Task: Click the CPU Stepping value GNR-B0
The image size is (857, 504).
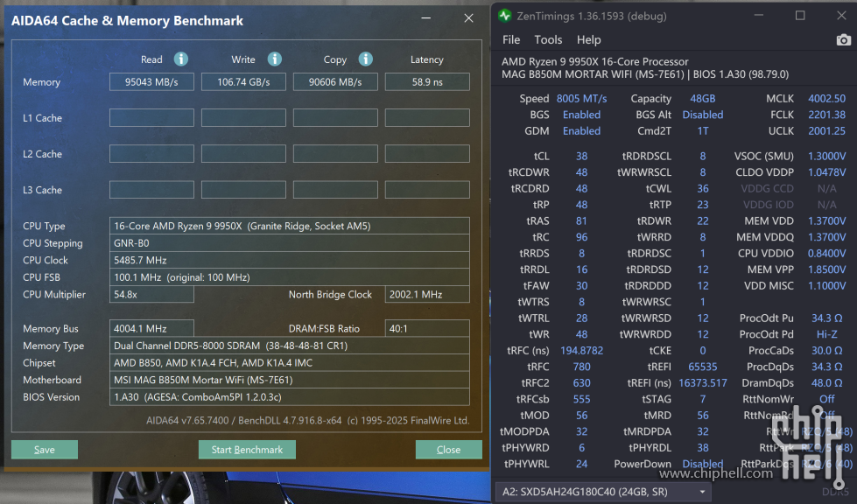Action: click(x=289, y=243)
